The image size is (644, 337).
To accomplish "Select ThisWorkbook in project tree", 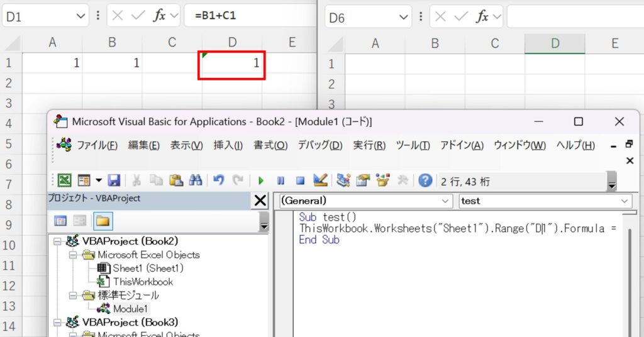I will (143, 282).
